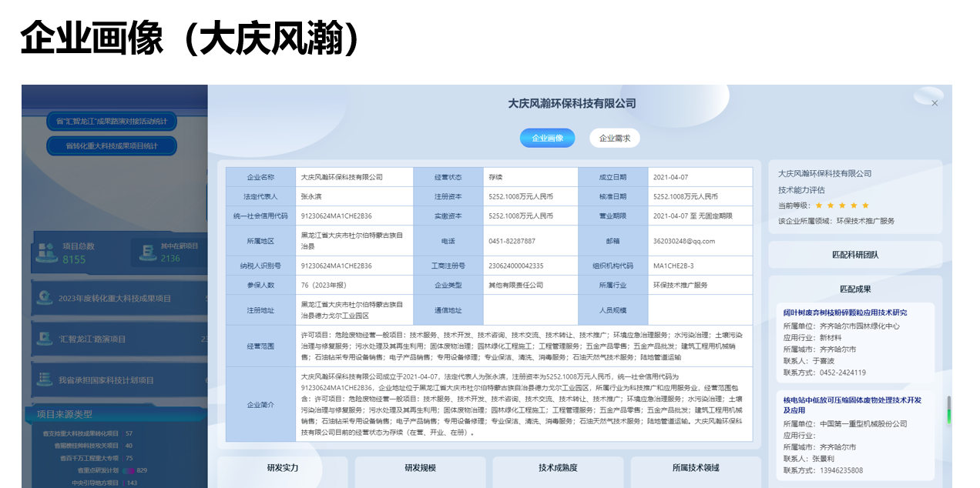Click the 企业类型 value 其他有限责任公司
The width and height of the screenshot is (980, 488).
click(516, 285)
